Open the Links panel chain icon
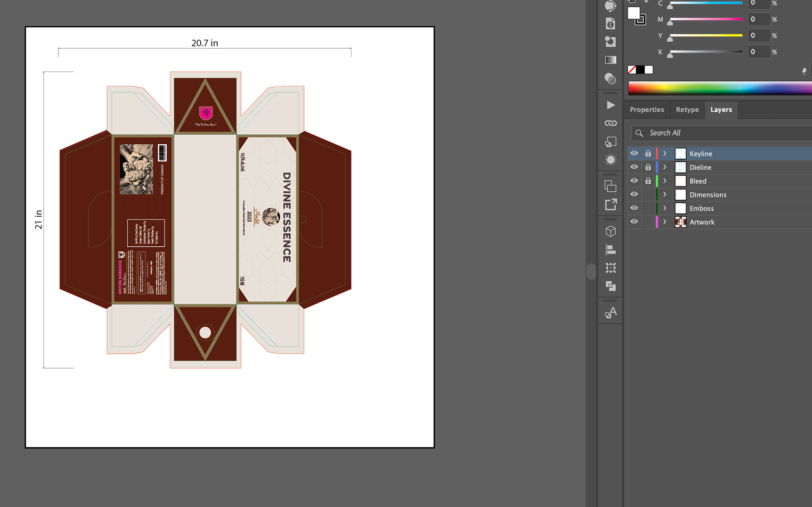812x507 pixels. pyautogui.click(x=611, y=123)
